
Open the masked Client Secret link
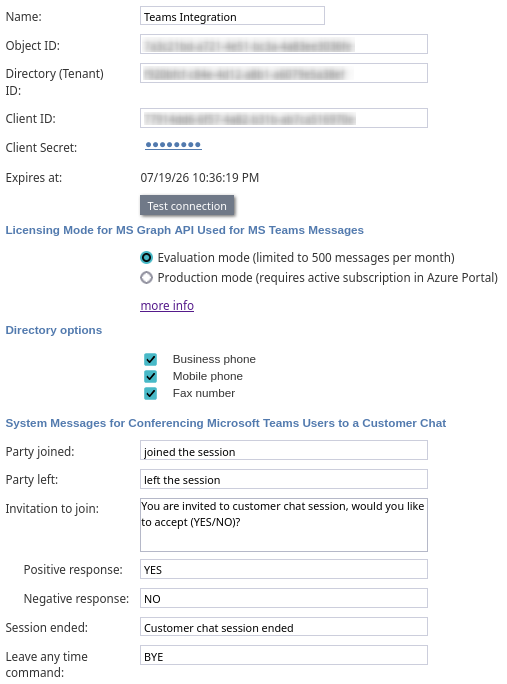pos(173,145)
